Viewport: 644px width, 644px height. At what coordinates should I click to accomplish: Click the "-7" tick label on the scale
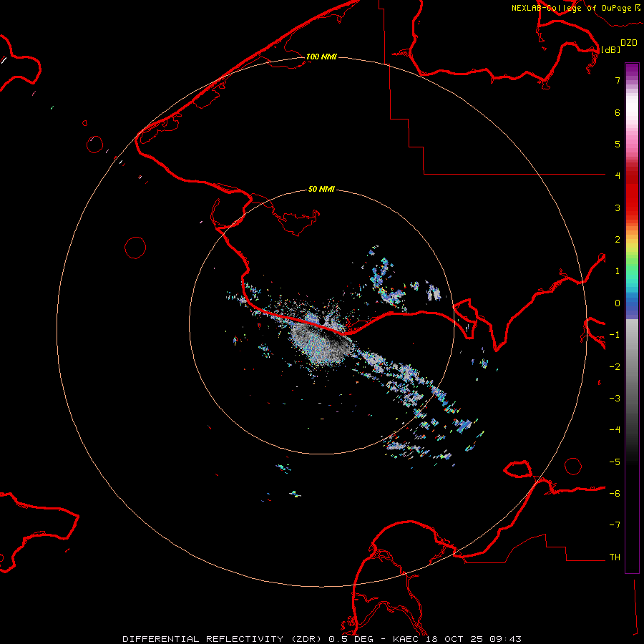(x=615, y=525)
